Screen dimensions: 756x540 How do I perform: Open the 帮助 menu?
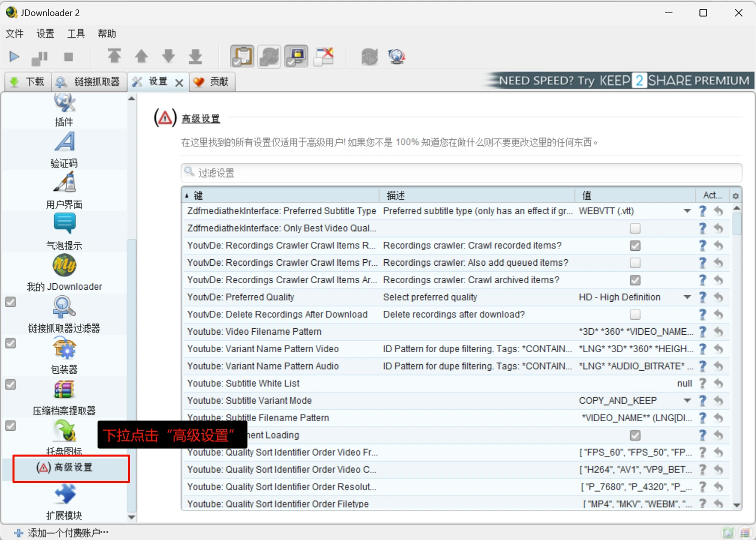coord(107,33)
